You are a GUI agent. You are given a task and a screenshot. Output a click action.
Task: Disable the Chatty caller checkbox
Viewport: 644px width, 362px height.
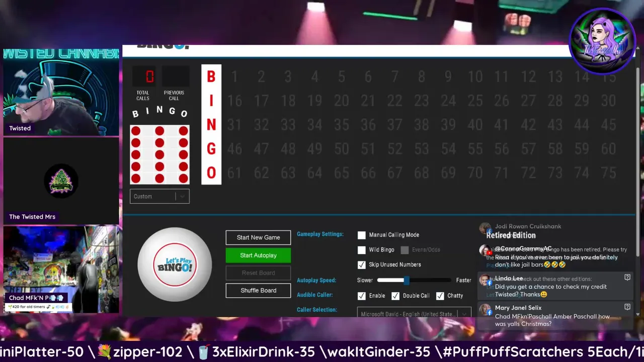(x=440, y=296)
